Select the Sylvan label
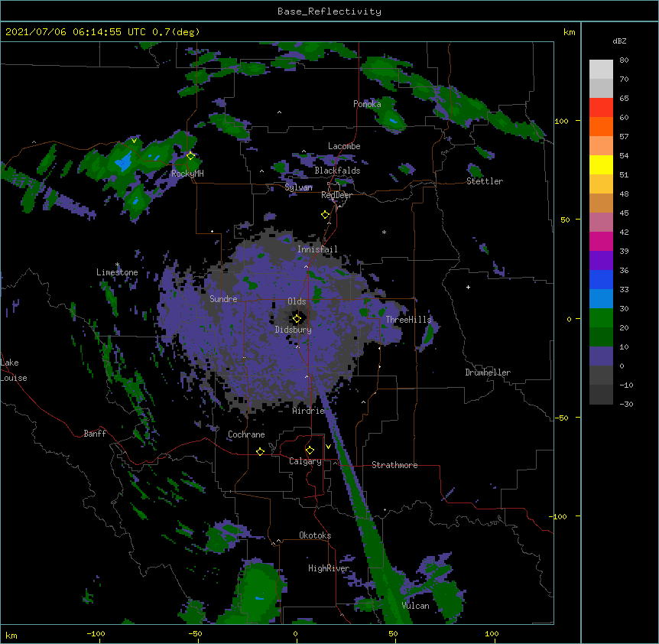 (298, 187)
